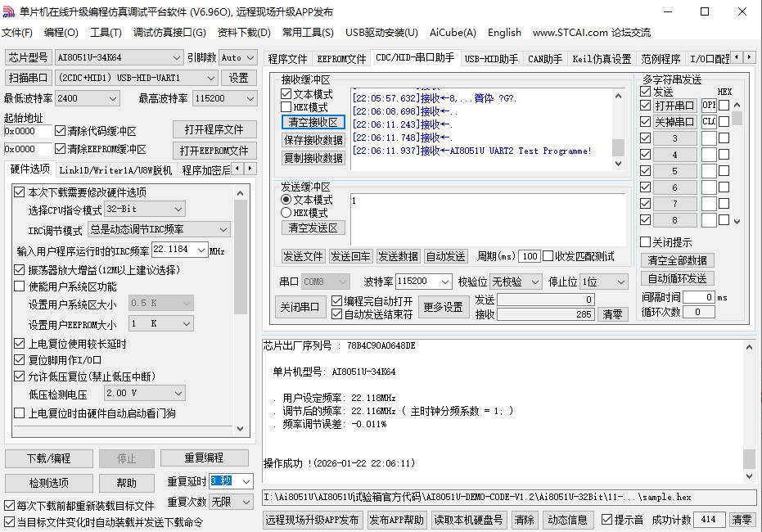Open the English menu item
Image resolution: width=762 pixels, height=532 pixels.
click(x=504, y=33)
